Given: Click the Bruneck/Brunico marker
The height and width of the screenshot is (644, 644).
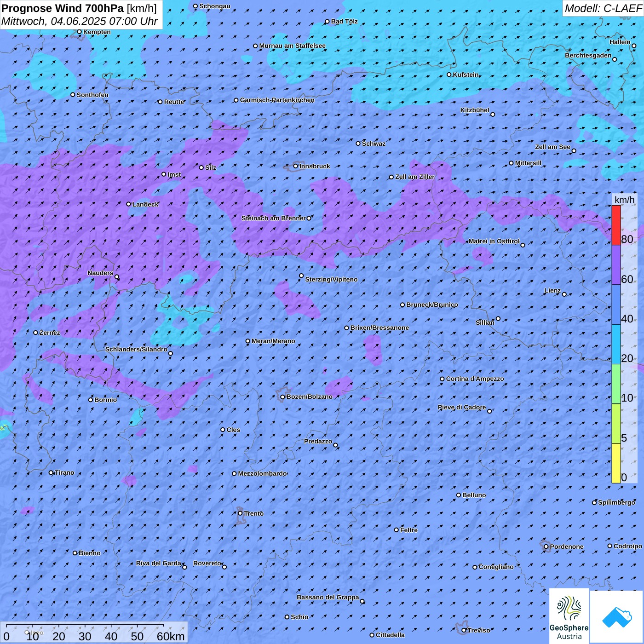Looking at the screenshot, I should pos(402,305).
